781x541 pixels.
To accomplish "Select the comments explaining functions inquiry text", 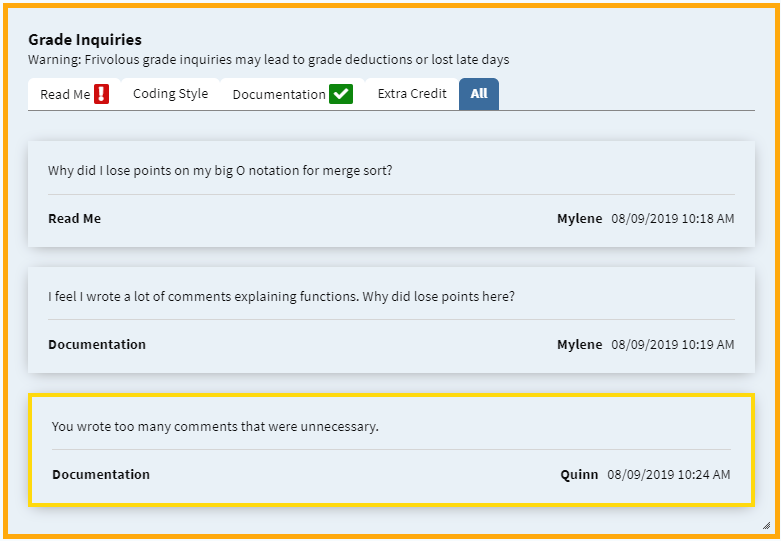I will tap(281, 296).
